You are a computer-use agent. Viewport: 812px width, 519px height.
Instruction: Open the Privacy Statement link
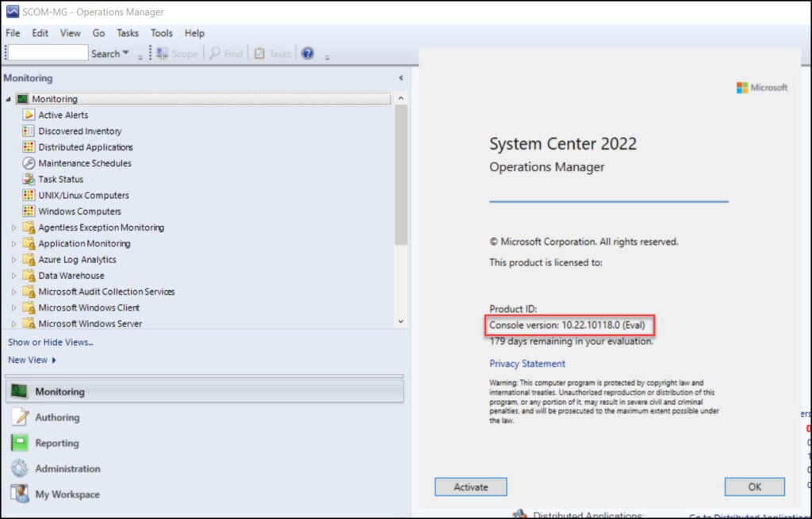[x=527, y=364]
